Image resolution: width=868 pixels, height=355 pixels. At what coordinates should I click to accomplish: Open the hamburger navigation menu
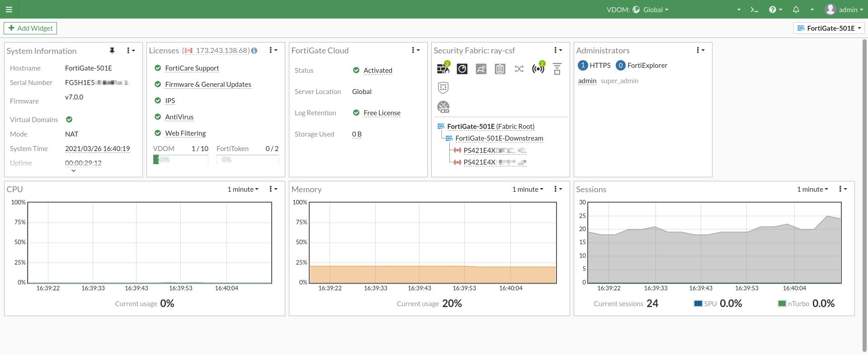pyautogui.click(x=9, y=9)
